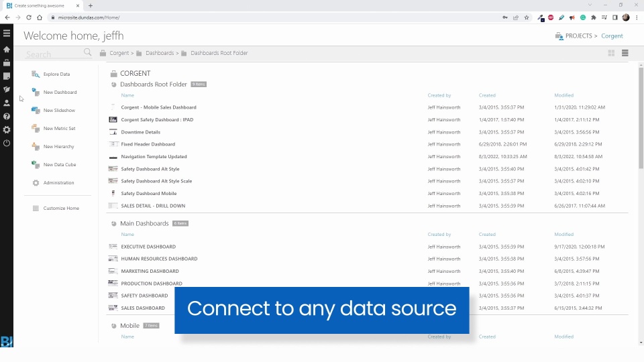The width and height of the screenshot is (644, 362).
Task: Bookmark this page with the star icon
Action: click(x=527, y=17)
